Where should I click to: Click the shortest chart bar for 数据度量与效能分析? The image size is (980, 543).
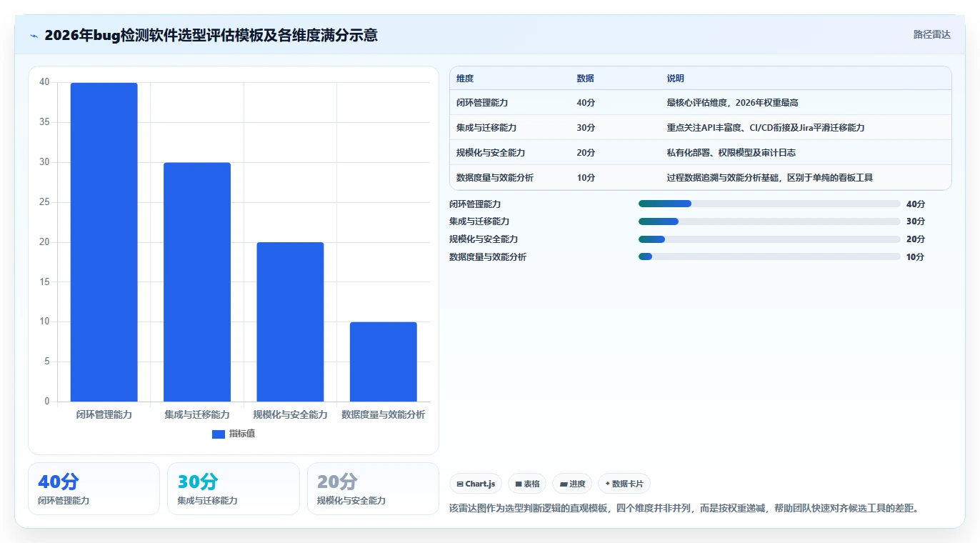point(384,362)
